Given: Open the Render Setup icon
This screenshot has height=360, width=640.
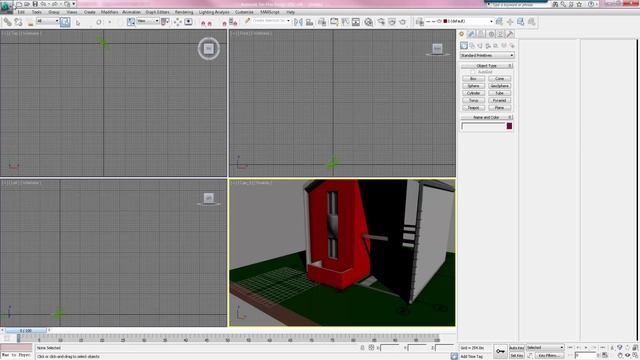Looking at the screenshot, I should click(381, 22).
